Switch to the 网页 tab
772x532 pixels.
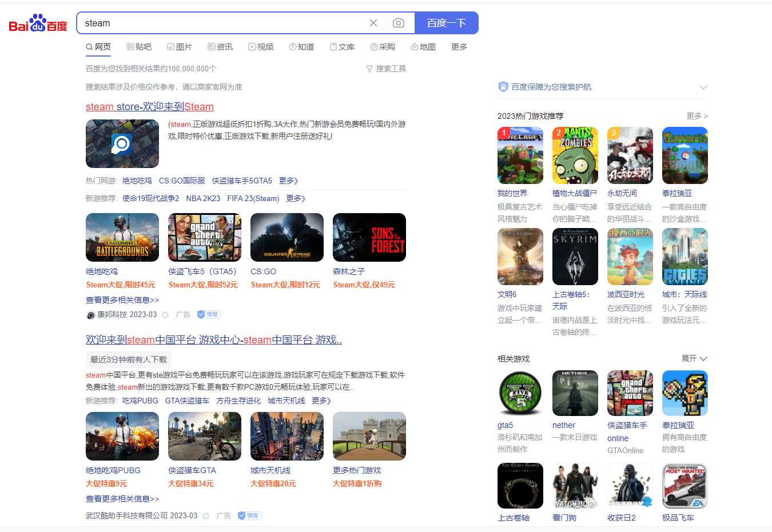[98, 46]
